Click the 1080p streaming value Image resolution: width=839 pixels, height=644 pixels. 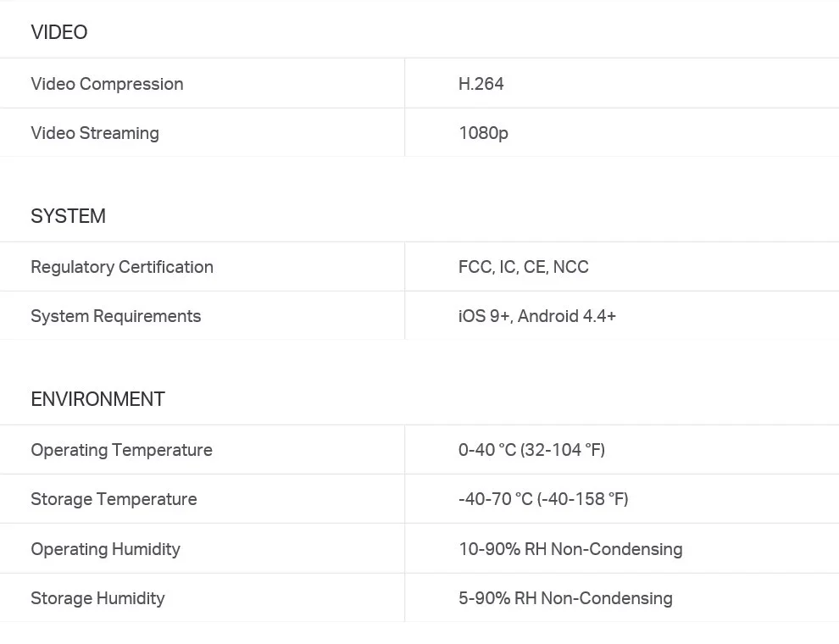click(483, 133)
